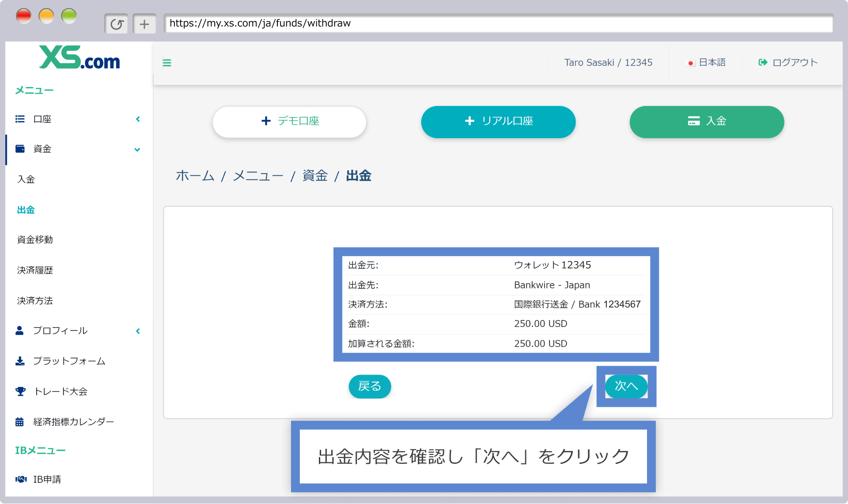The height and width of the screenshot is (504, 848).
Task: Go to ホーム in breadcrumb
Action: (x=195, y=176)
